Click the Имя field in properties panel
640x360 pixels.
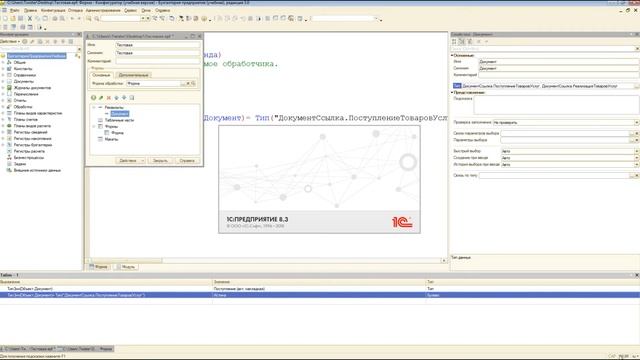559,62
